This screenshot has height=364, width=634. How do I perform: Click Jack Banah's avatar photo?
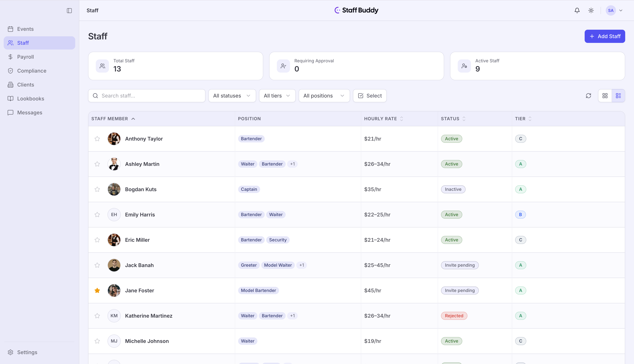(114, 265)
